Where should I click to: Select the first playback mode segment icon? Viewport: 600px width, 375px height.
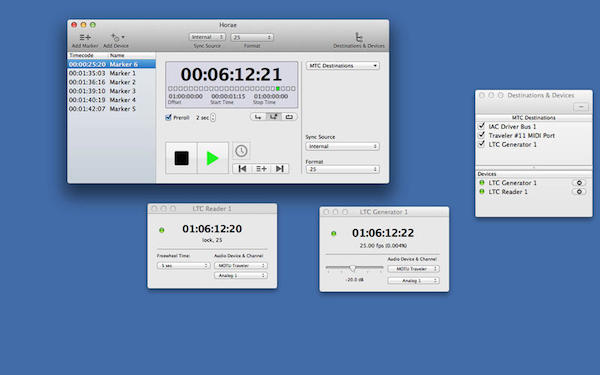(258, 117)
